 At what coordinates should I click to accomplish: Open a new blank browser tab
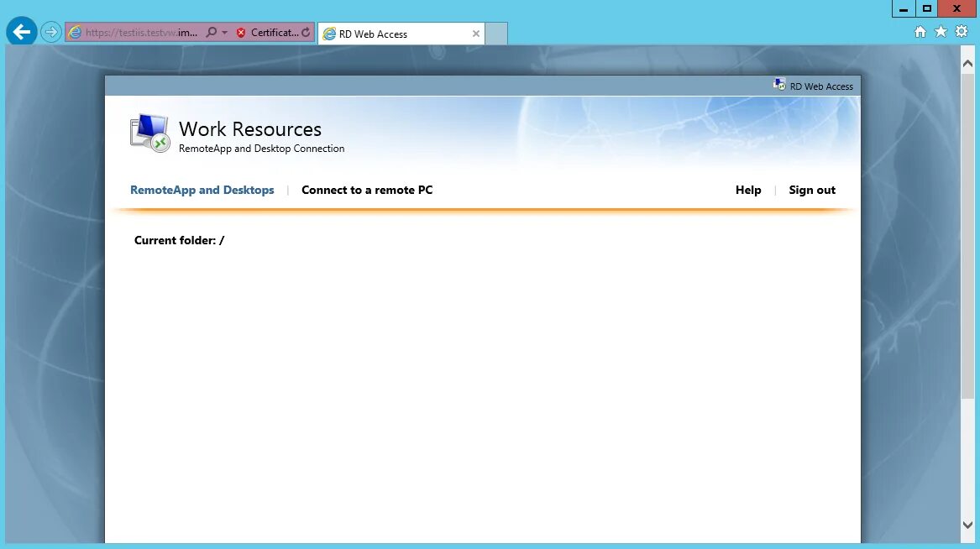[496, 34]
